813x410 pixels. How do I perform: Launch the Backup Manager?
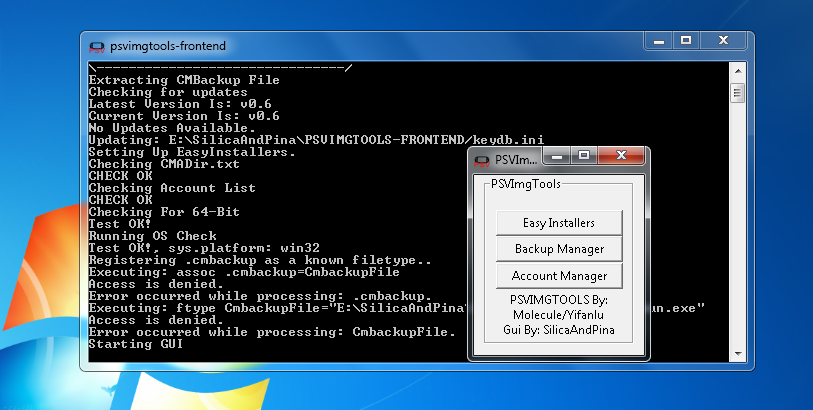(559, 248)
